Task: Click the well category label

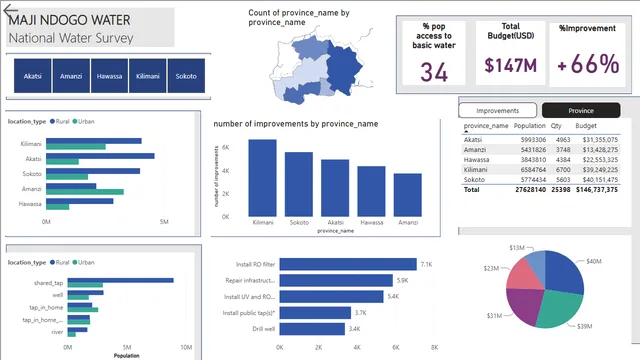Action: (x=58, y=295)
